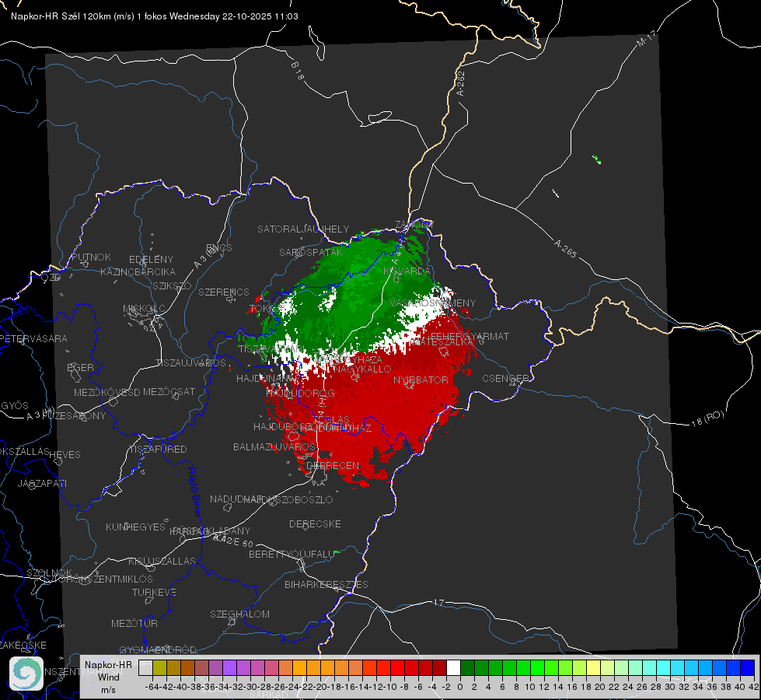Click the PÉTERVÁSÁRA label
The height and width of the screenshot is (700, 761).
33,338
